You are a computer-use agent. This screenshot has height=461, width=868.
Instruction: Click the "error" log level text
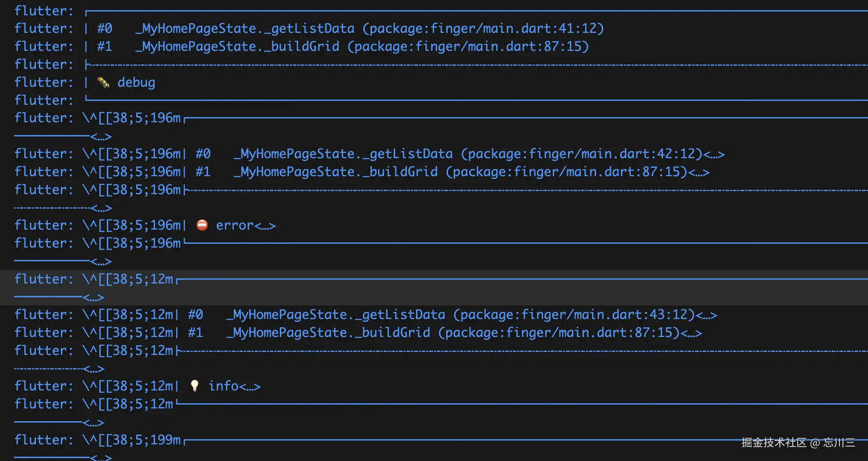(235, 225)
